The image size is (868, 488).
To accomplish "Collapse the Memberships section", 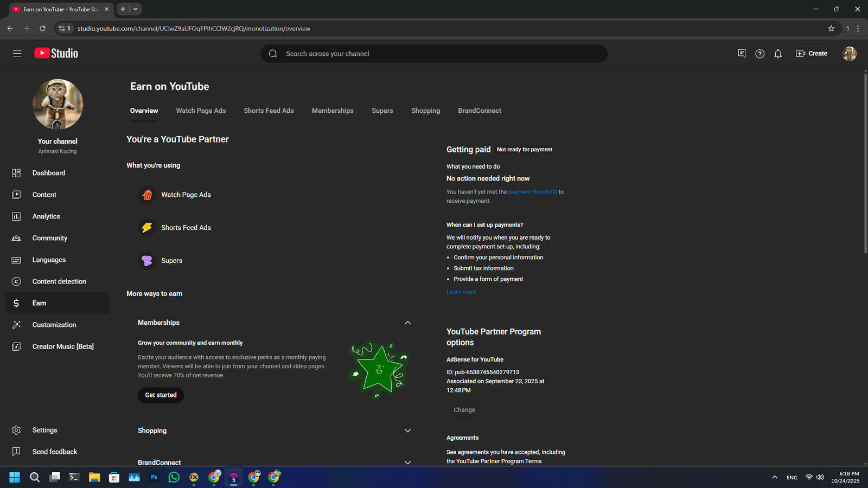I will coord(407,323).
